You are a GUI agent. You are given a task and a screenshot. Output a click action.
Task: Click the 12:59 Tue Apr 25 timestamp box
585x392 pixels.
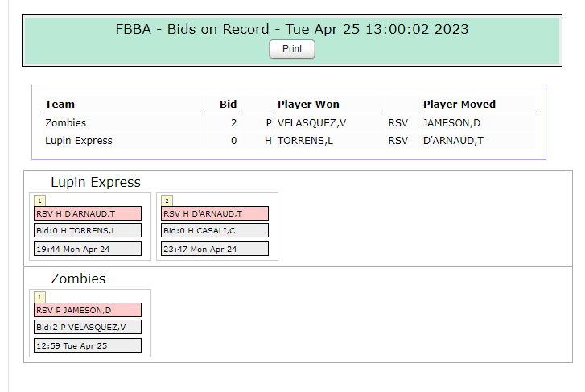pos(88,345)
